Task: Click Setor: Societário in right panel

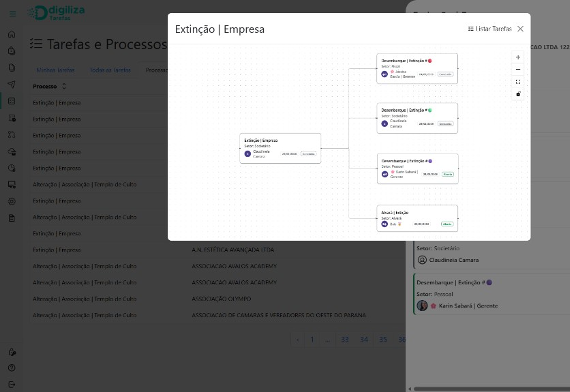Action: 438,248
